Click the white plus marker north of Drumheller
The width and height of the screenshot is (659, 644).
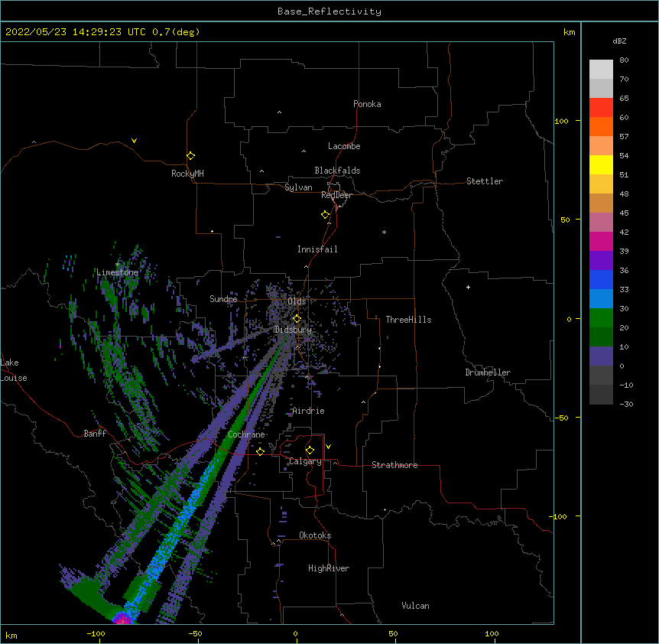468,287
